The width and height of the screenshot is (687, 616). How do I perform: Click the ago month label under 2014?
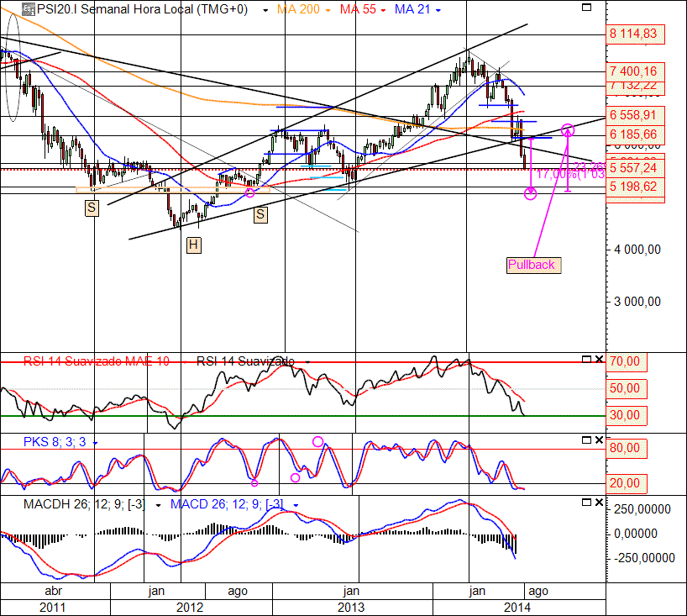(x=538, y=592)
